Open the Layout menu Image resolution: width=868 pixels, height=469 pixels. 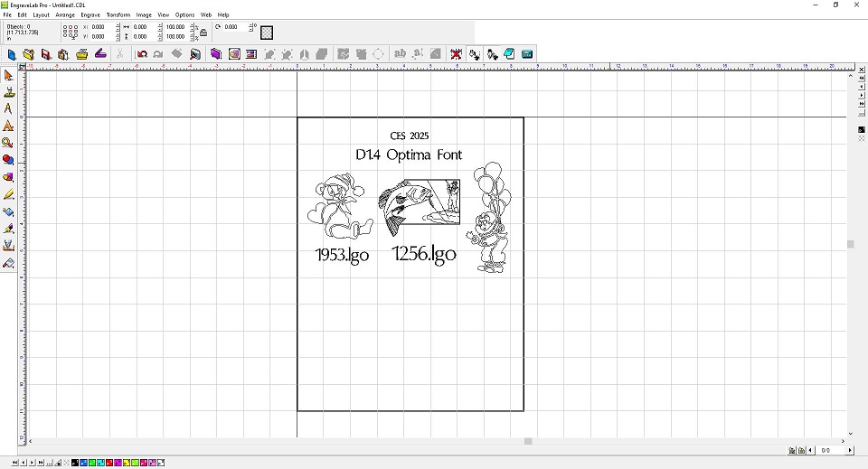click(x=41, y=15)
